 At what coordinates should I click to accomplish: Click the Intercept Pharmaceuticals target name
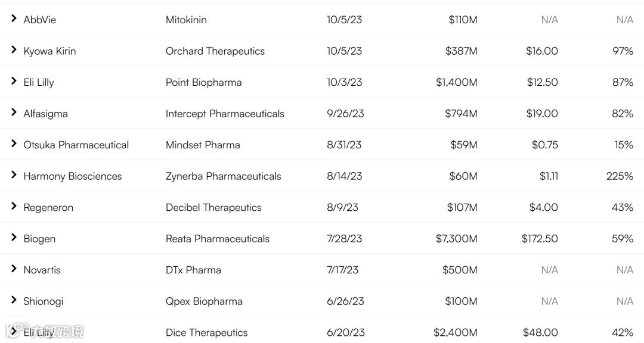[225, 114]
